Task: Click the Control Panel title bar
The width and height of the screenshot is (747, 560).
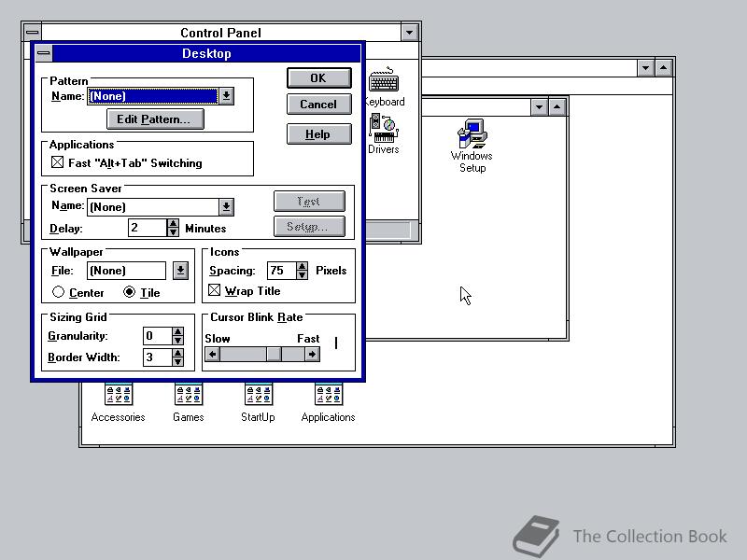Action: [x=221, y=32]
